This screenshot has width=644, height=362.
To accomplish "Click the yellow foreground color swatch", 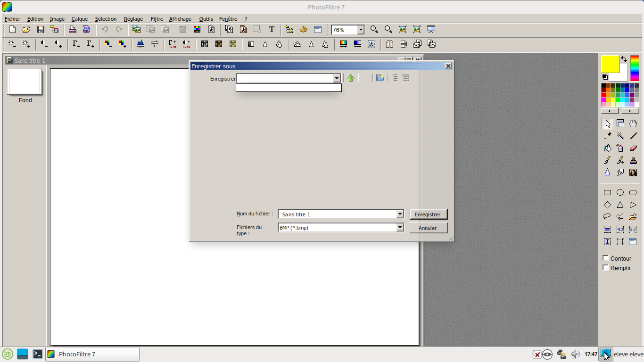I will click(x=610, y=64).
